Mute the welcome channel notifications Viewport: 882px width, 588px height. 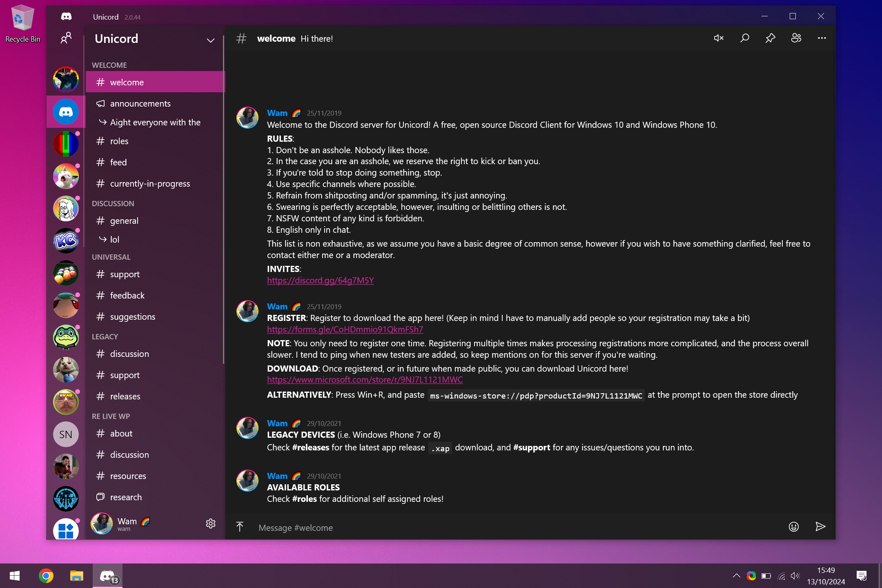click(719, 38)
